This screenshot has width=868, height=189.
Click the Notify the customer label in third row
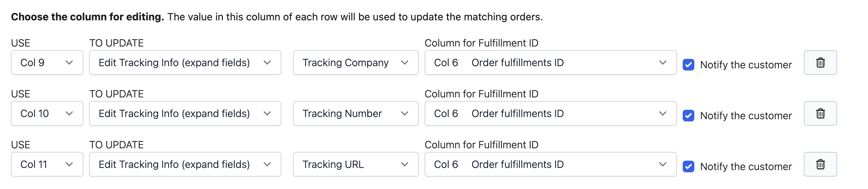[746, 166]
